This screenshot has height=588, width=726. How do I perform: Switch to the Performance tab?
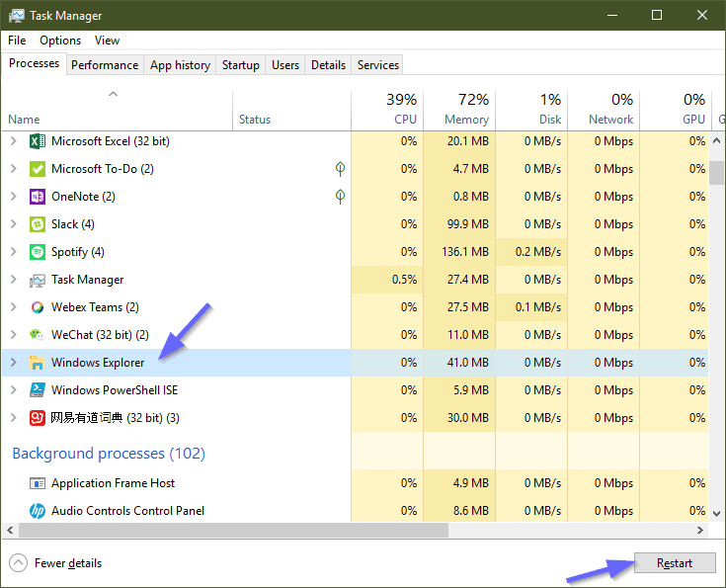pyautogui.click(x=105, y=65)
